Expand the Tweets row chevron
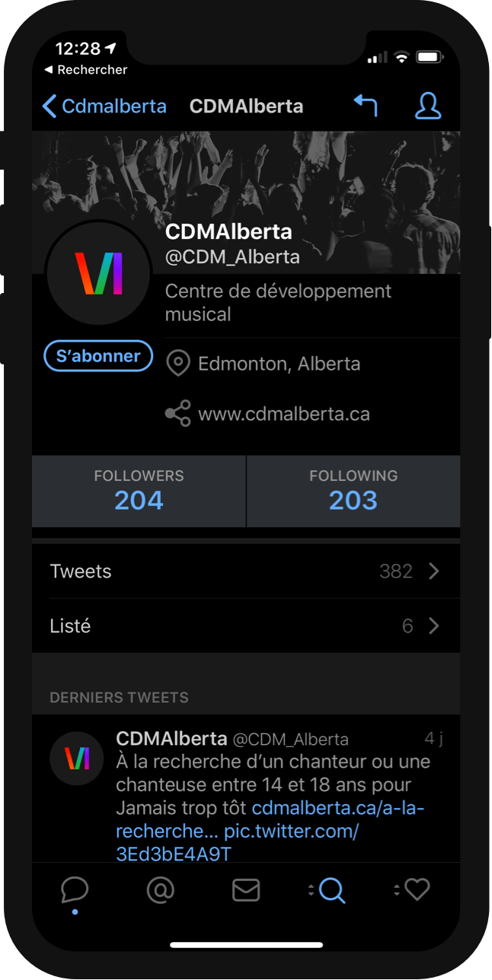The image size is (492, 980). (434, 571)
